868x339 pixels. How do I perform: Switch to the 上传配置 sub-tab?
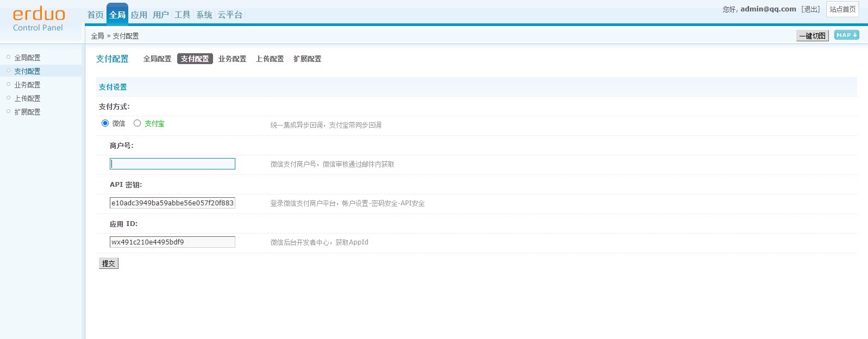click(x=270, y=59)
